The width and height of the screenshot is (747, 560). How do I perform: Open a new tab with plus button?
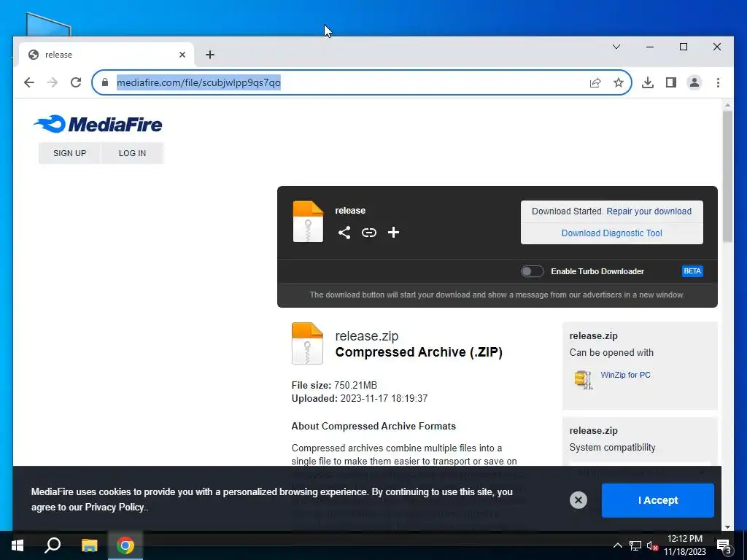pos(210,55)
